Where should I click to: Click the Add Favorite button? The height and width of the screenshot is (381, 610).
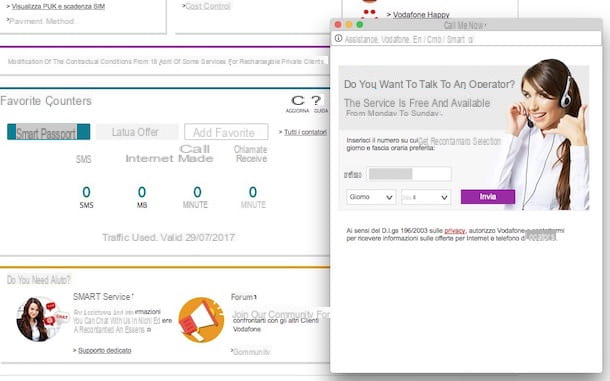coord(226,132)
